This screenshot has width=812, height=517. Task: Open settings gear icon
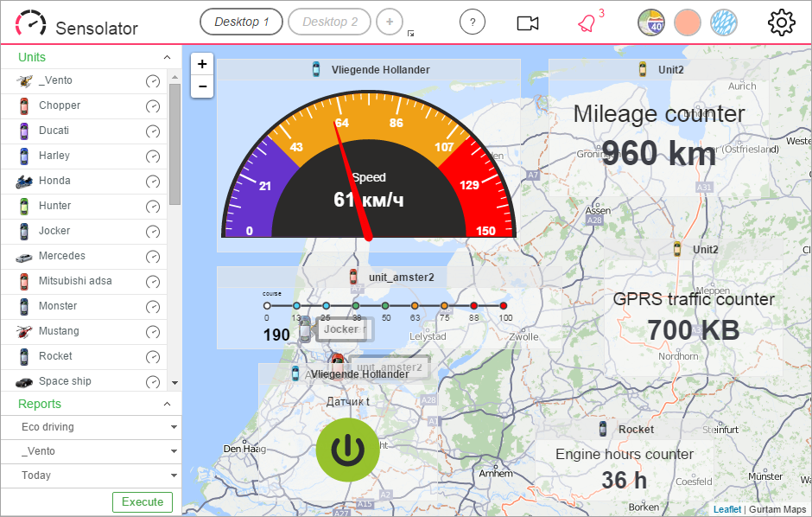click(781, 22)
